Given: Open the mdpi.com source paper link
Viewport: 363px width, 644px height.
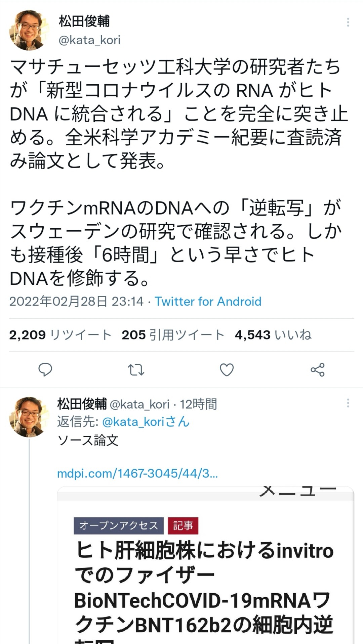Looking at the screenshot, I should (x=137, y=473).
